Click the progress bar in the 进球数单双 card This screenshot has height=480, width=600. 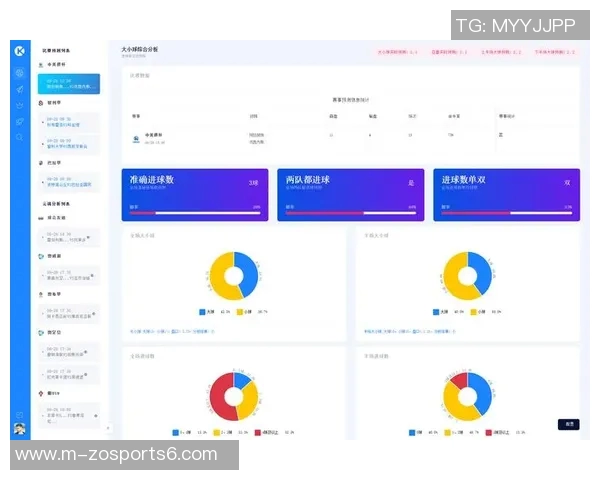click(x=507, y=213)
